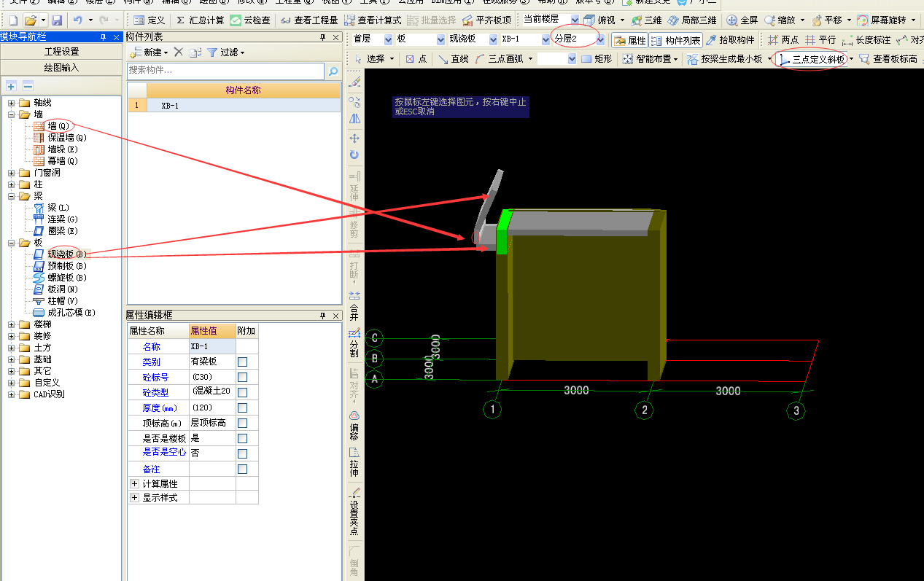Click 平齐板顶 align to slab top
This screenshot has width=924, height=581.
[487, 20]
